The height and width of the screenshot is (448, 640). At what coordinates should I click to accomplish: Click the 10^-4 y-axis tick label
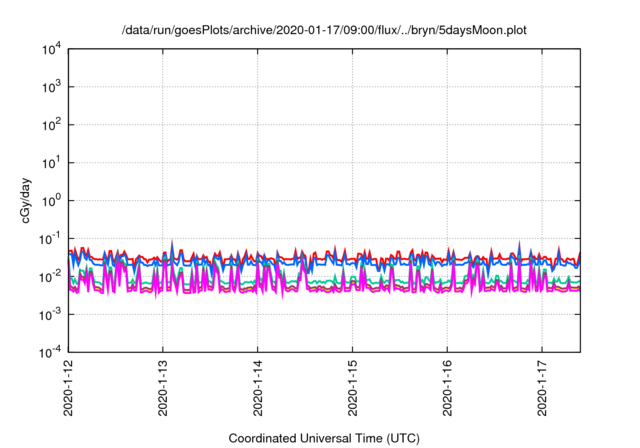[x=50, y=352]
